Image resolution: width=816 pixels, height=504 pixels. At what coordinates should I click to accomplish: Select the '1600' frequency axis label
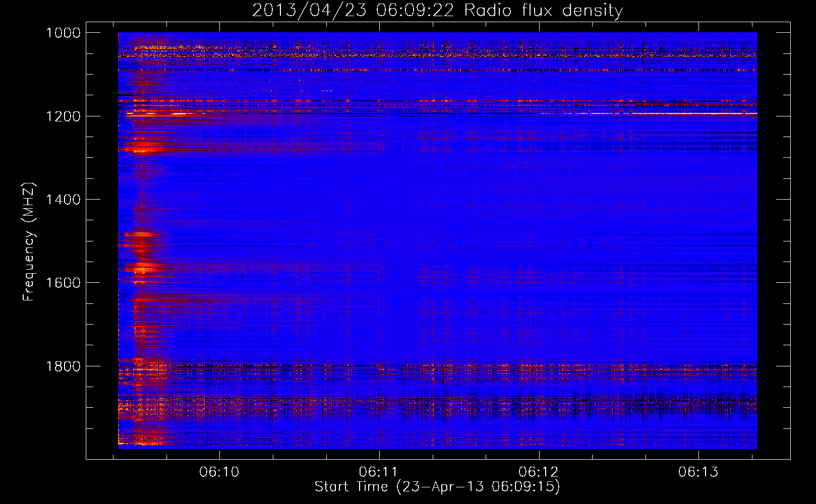point(63,283)
